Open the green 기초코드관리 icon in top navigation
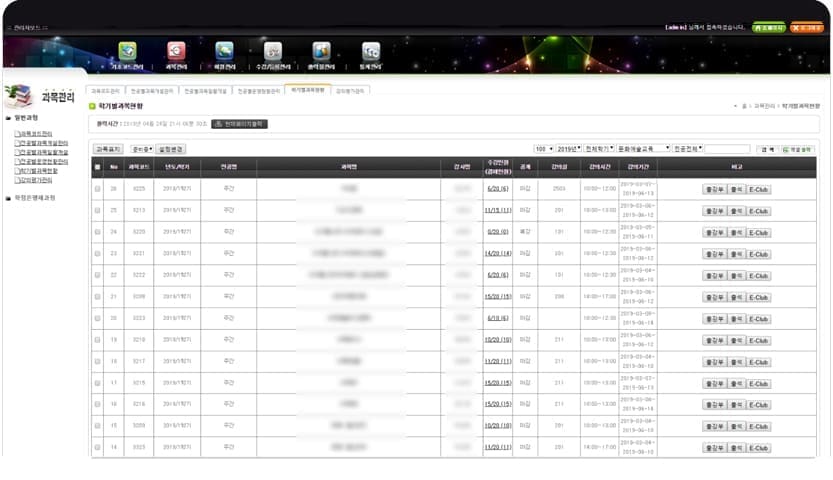 (128, 51)
